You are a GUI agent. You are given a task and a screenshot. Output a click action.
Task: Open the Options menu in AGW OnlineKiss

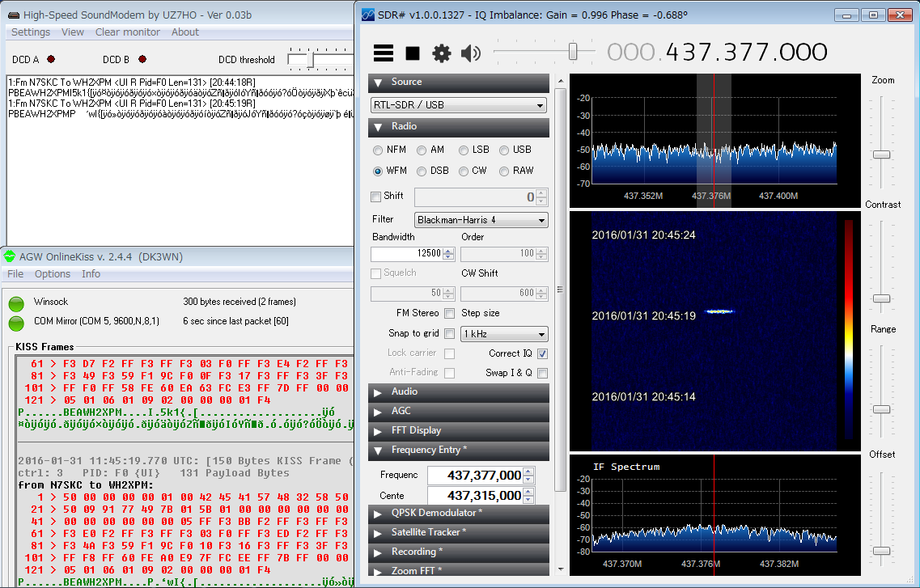52,274
